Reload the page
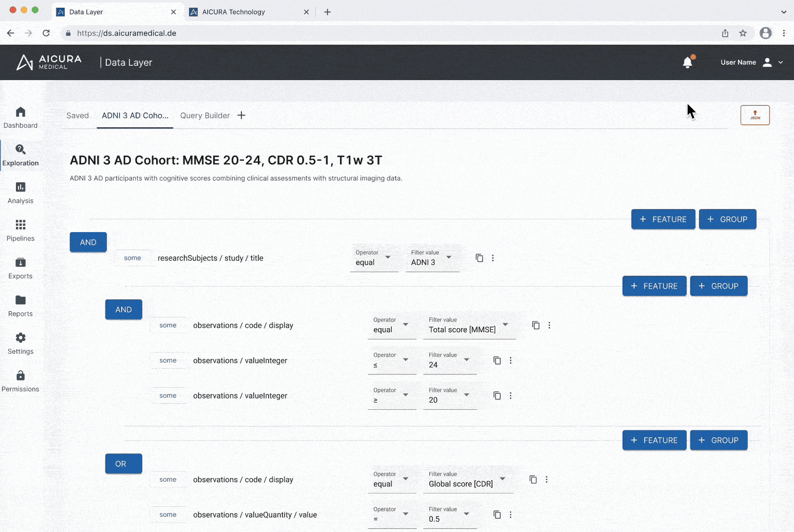 click(x=46, y=33)
